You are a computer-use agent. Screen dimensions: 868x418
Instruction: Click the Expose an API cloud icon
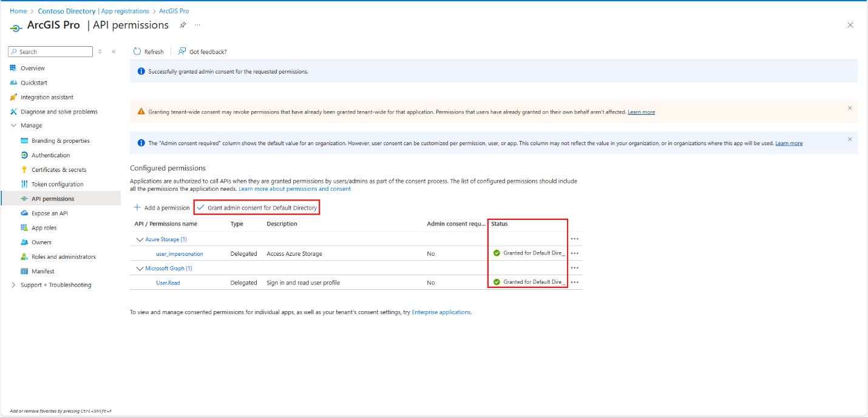click(x=25, y=213)
